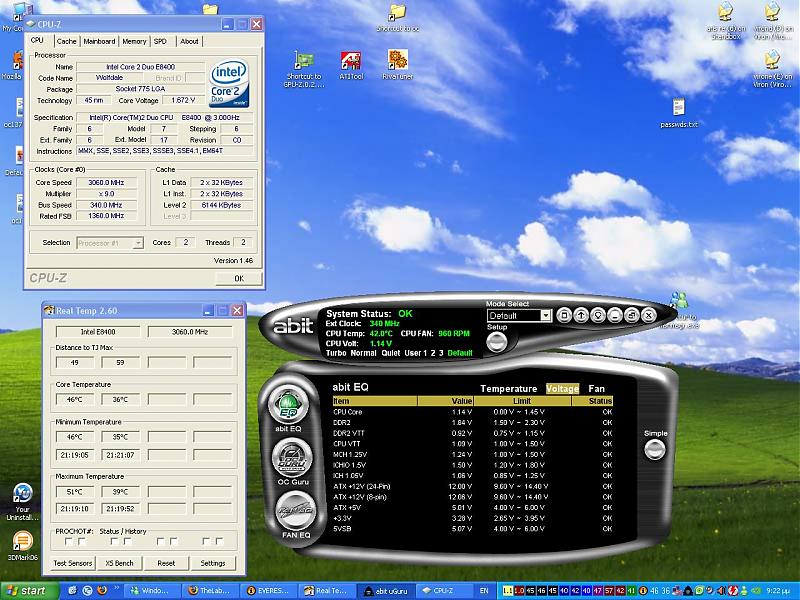Open the abit EQ module icon
800x600 pixels.
[288, 404]
